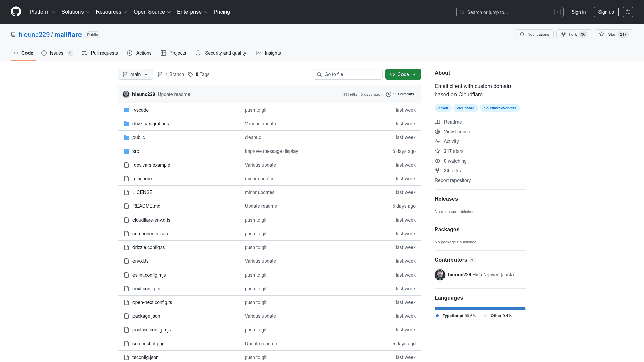The height and width of the screenshot is (362, 644).
Task: Open the green Code dropdown button
Action: pos(403,74)
